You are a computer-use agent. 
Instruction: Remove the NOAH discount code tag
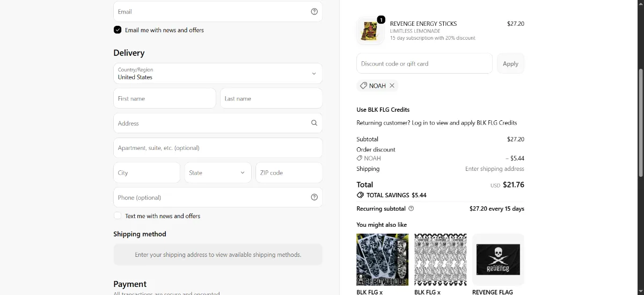[x=392, y=85]
